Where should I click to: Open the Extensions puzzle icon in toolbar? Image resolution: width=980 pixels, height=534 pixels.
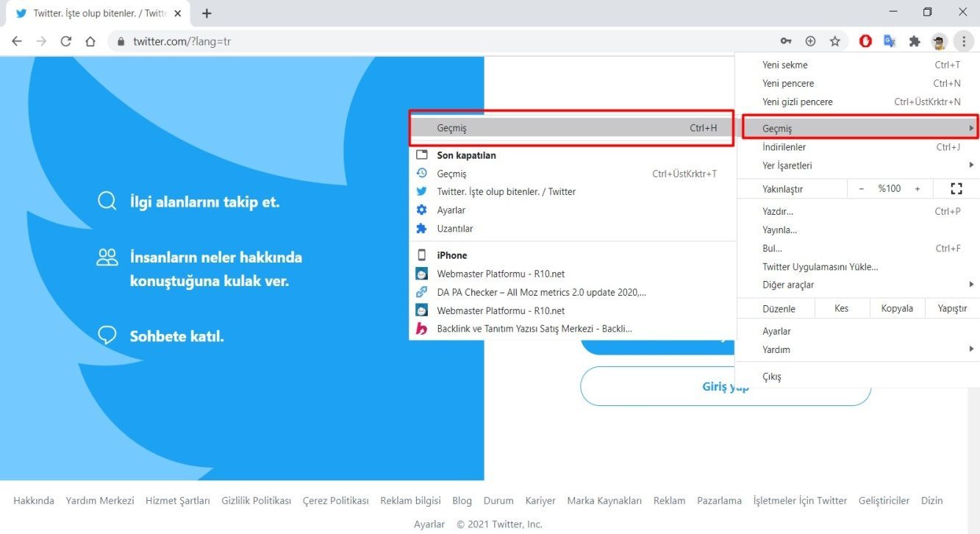tap(915, 41)
